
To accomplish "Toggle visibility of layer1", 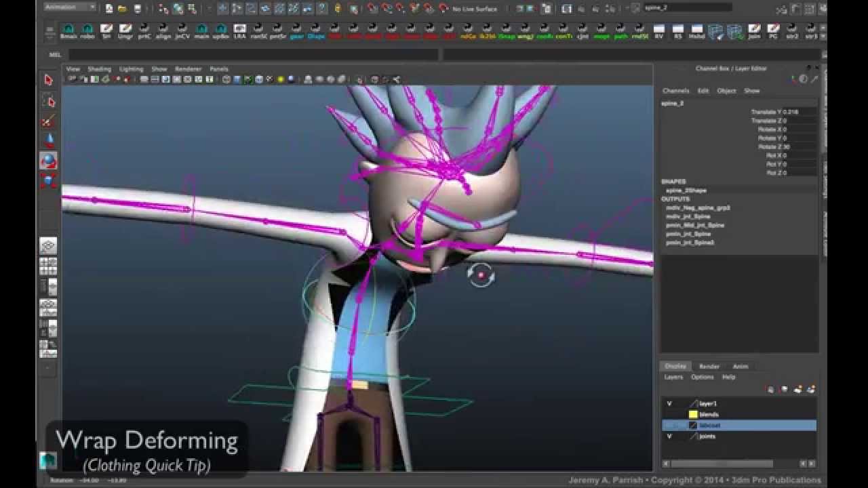I will pyautogui.click(x=669, y=403).
